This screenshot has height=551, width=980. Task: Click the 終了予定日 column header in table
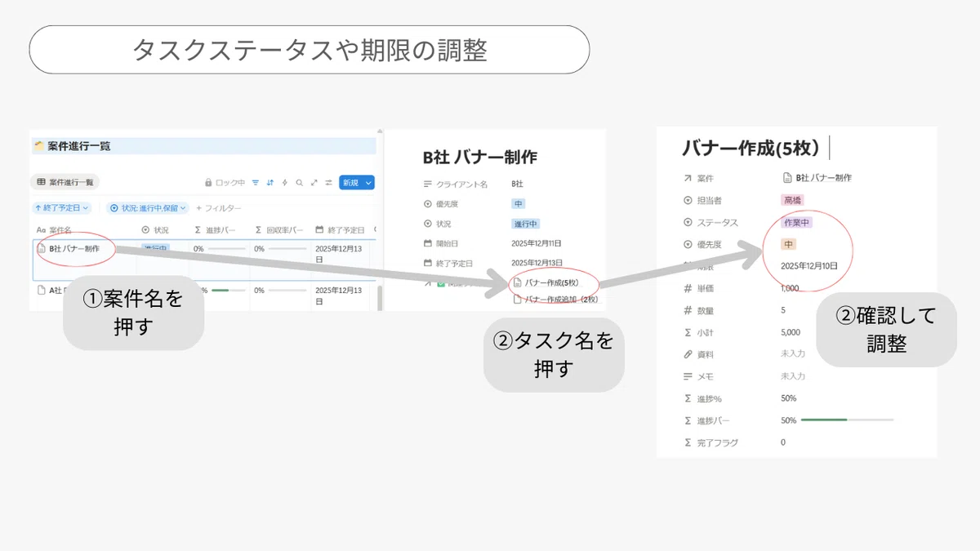(x=340, y=230)
